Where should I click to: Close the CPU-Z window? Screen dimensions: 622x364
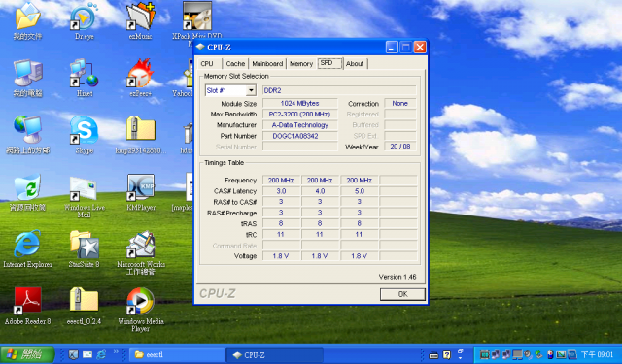point(420,48)
